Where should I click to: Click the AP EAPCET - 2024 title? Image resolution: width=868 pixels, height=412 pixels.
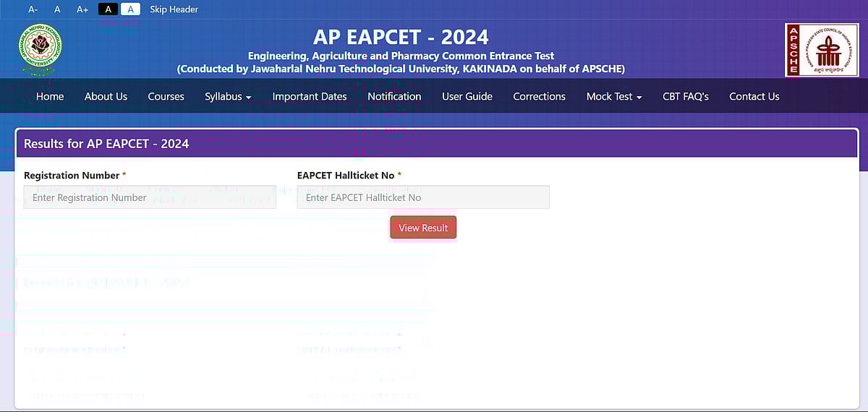tap(401, 37)
